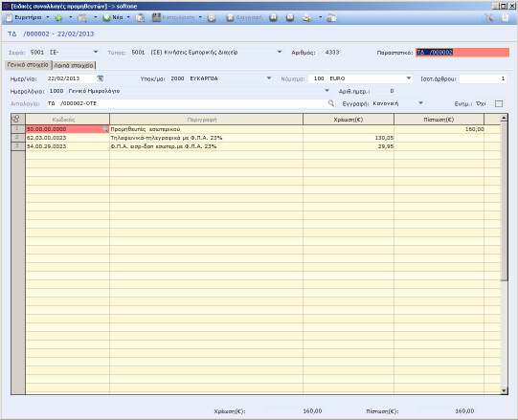Open the calendar picker beside 22/02/2013
Image resolution: width=518 pixels, height=420 pixels.
click(101, 78)
